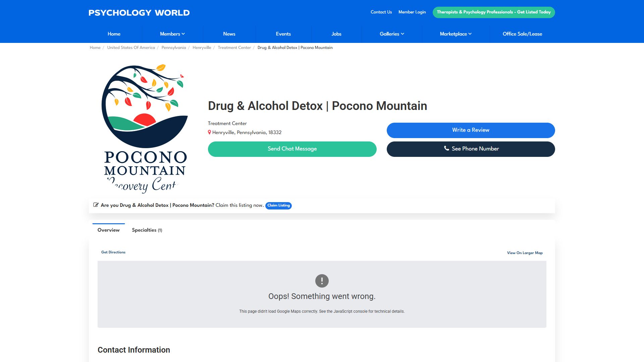Expand the Galleries dropdown menu

point(392,34)
